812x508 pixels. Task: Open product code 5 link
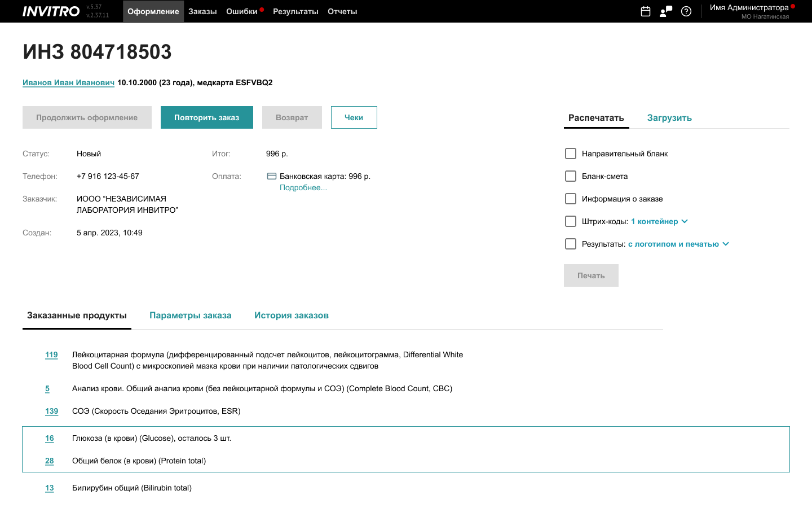coord(47,388)
